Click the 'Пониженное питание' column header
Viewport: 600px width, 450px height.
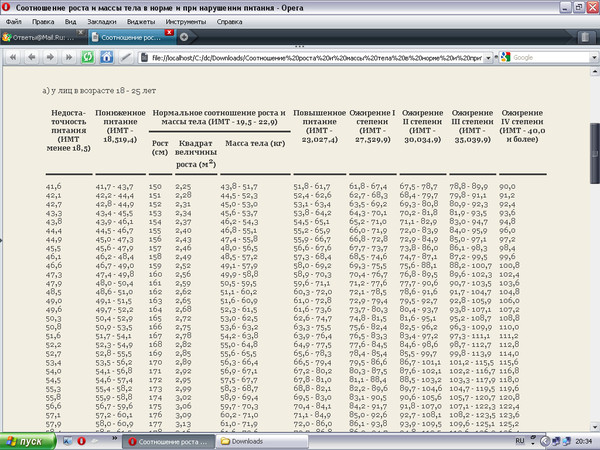[120, 126]
